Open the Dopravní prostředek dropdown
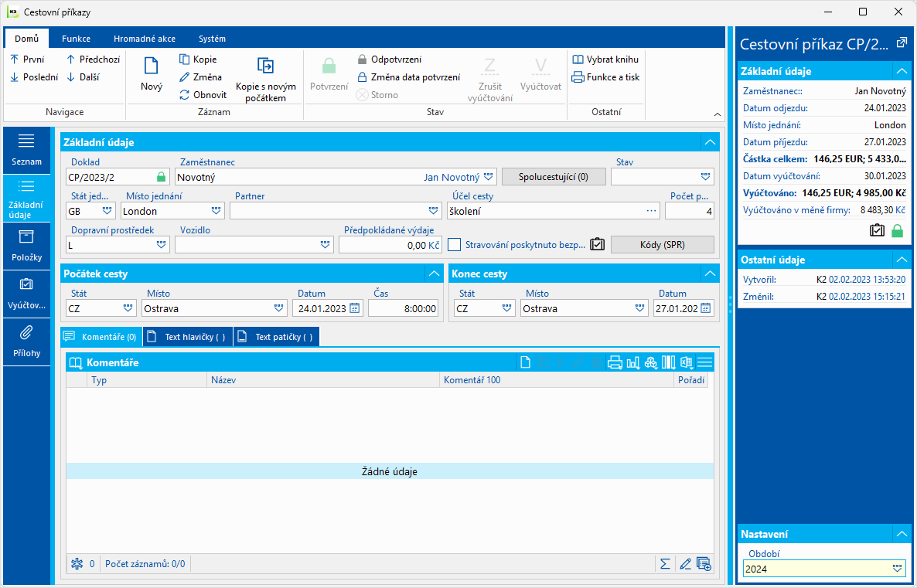Image resolution: width=917 pixels, height=588 pixels. tap(162, 246)
